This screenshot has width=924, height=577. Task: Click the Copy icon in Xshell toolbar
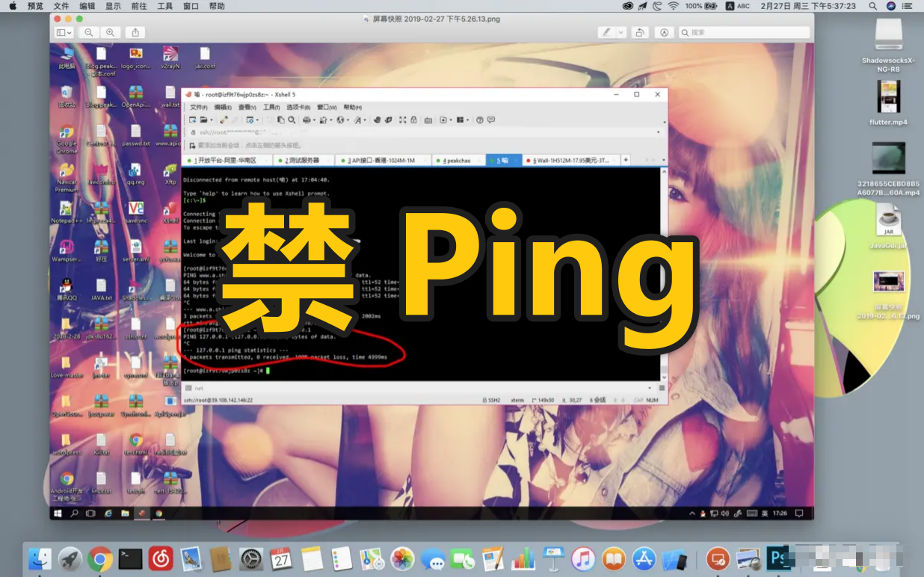[x=280, y=120]
